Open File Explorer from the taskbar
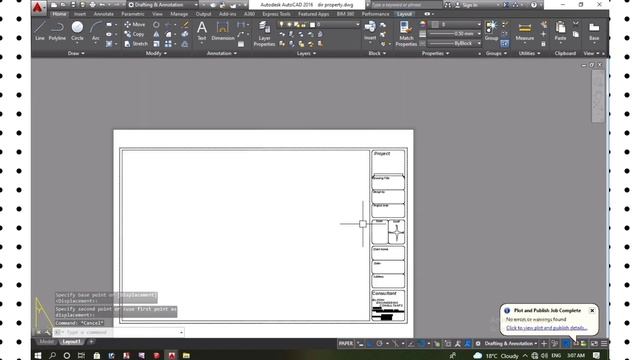This screenshot has height=360, width=640. point(186,356)
